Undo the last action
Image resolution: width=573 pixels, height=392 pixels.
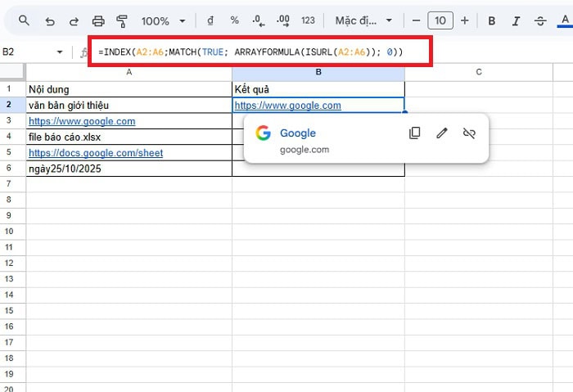click(x=49, y=20)
